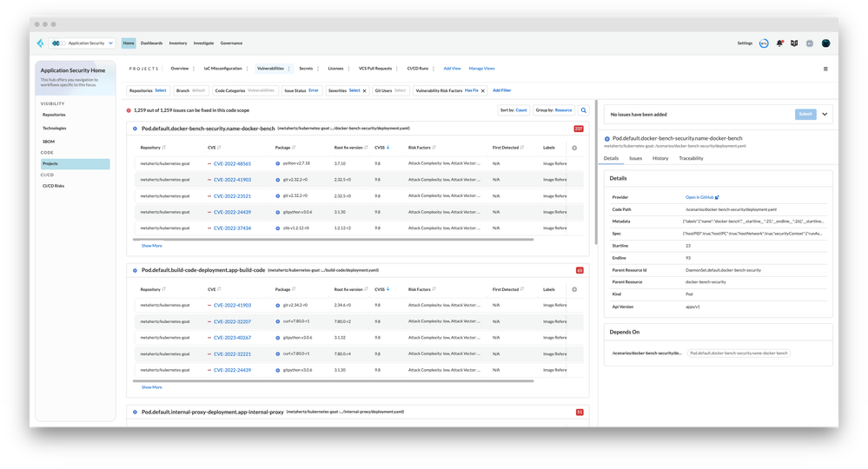Sort docker-bench table by CVSS arrow
This screenshot has height=469, width=868.
[x=388, y=148]
